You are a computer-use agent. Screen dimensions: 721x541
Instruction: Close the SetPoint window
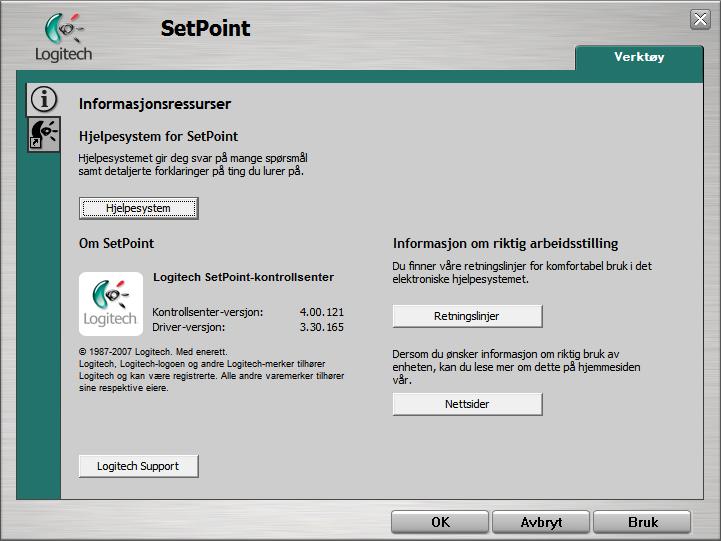point(700,19)
